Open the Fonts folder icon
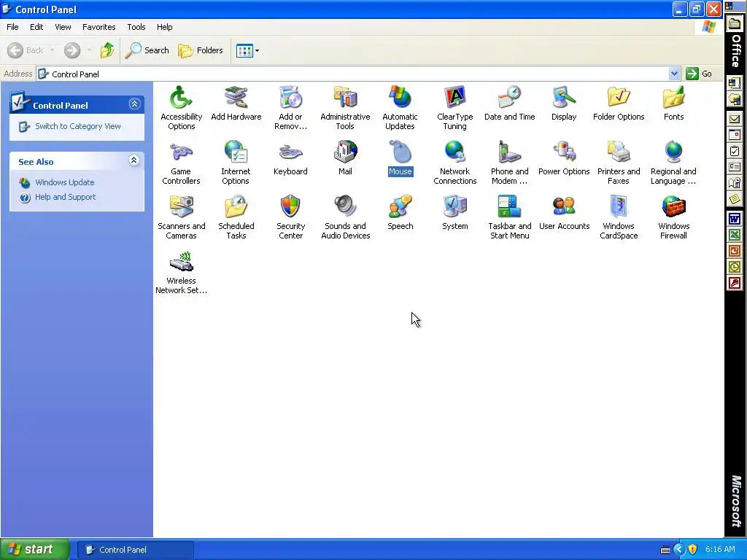 pyautogui.click(x=673, y=98)
